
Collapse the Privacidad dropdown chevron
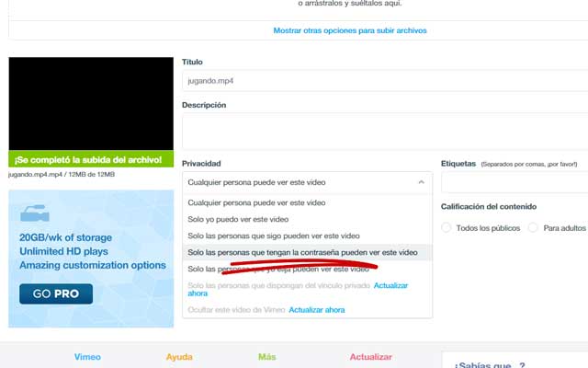point(421,182)
